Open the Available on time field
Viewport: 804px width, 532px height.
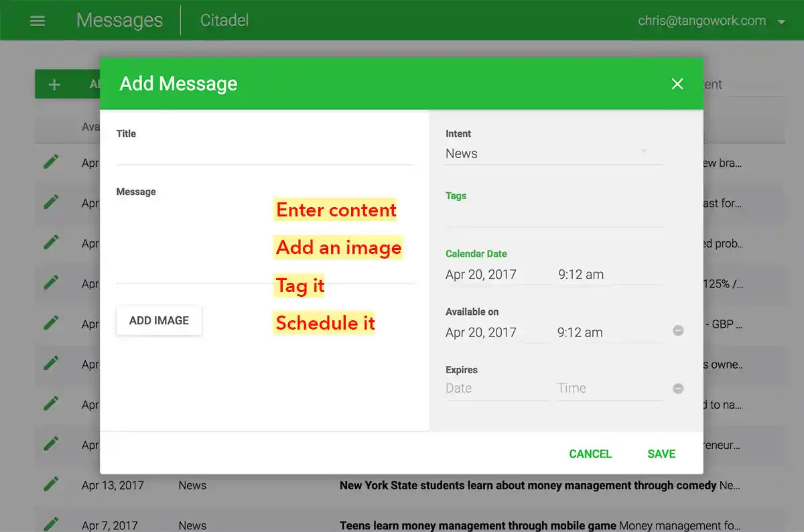[609, 332]
